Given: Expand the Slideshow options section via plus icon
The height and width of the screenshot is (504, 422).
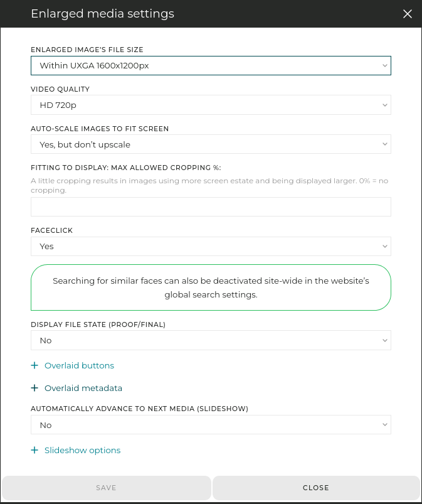Looking at the screenshot, I should (x=34, y=450).
